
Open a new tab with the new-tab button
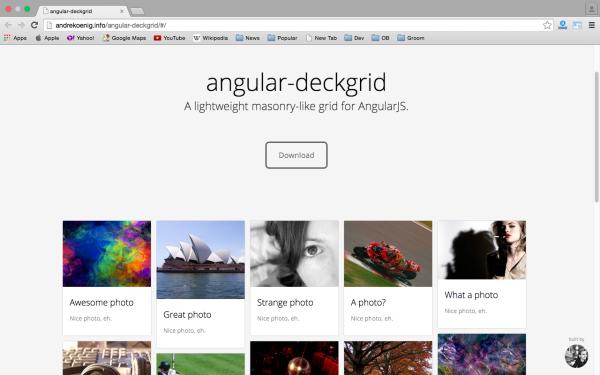137,11
